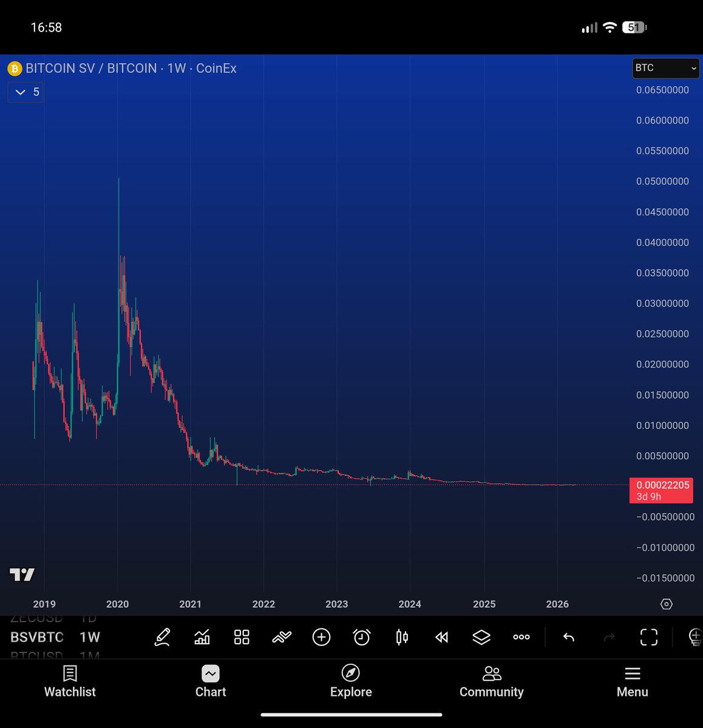Viewport: 703px width, 728px height.
Task: Tap the 2026 time axis label
Action: tap(557, 604)
